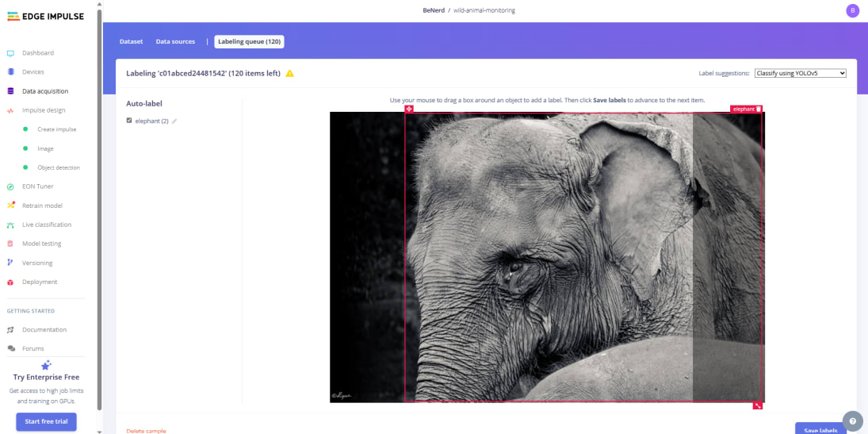Click the green dot beside Image
This screenshot has height=434, width=868.
click(x=25, y=148)
